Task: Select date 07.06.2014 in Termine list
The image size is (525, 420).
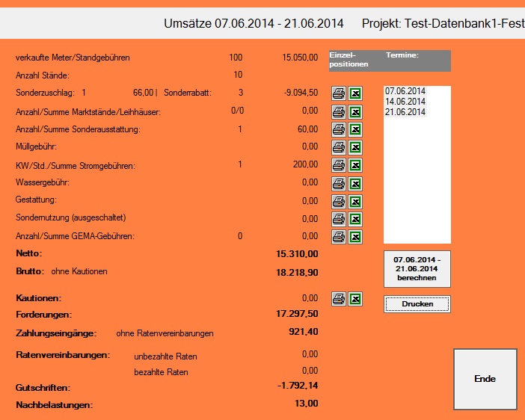Action: click(x=405, y=91)
